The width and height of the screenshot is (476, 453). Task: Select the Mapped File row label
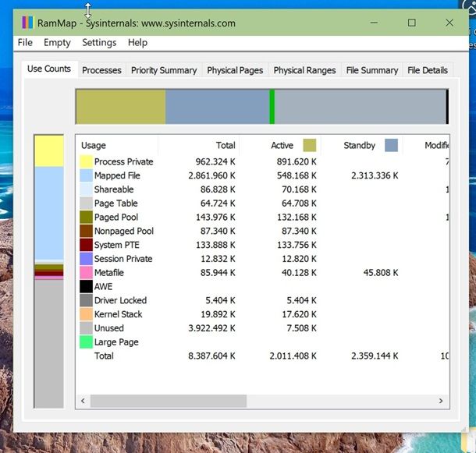[117, 175]
